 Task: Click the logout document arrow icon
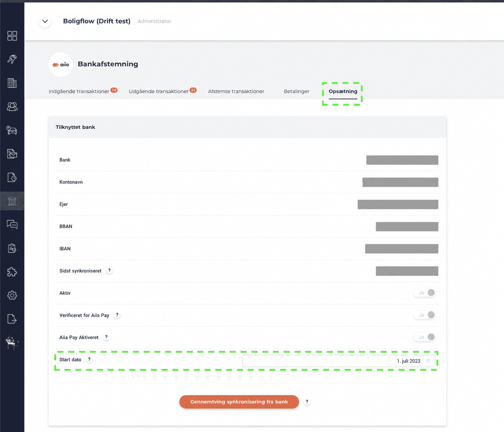click(12, 319)
